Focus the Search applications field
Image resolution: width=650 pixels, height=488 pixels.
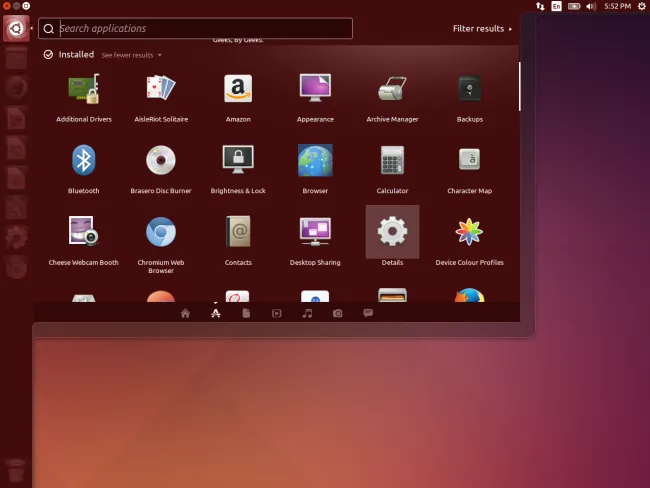point(200,29)
